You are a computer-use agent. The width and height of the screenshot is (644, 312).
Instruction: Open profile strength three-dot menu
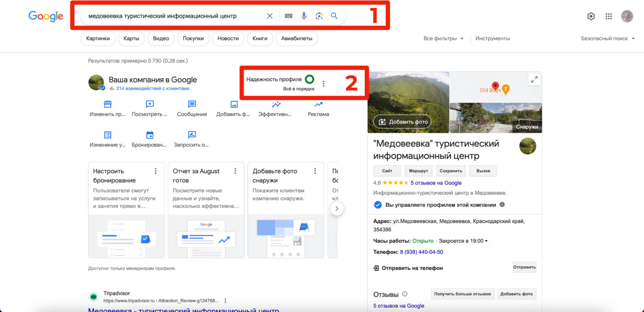323,84
